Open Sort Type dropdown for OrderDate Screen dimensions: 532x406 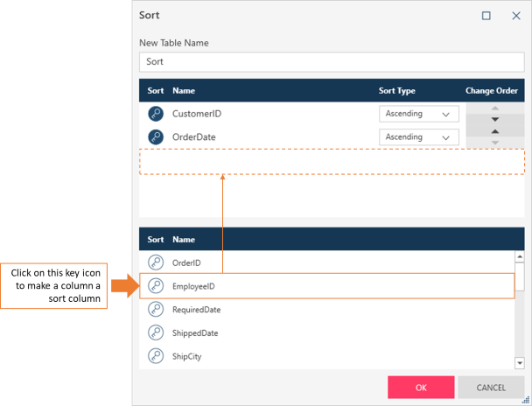click(419, 137)
